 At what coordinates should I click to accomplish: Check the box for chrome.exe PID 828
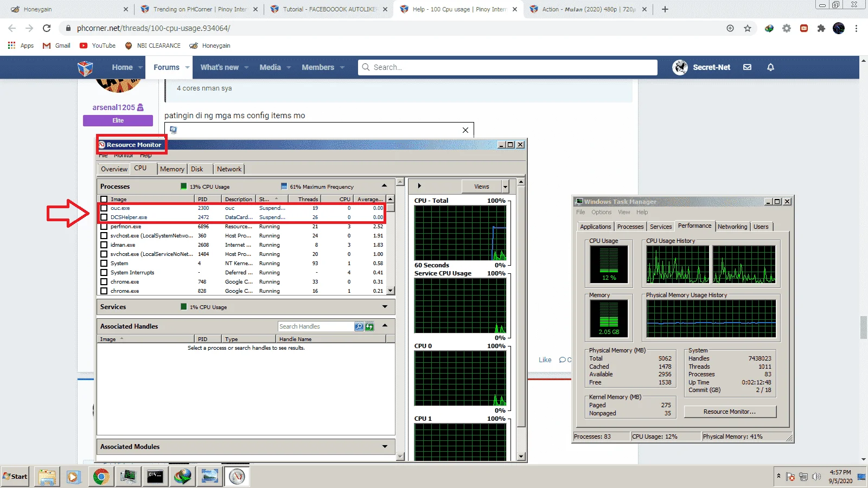(104, 291)
